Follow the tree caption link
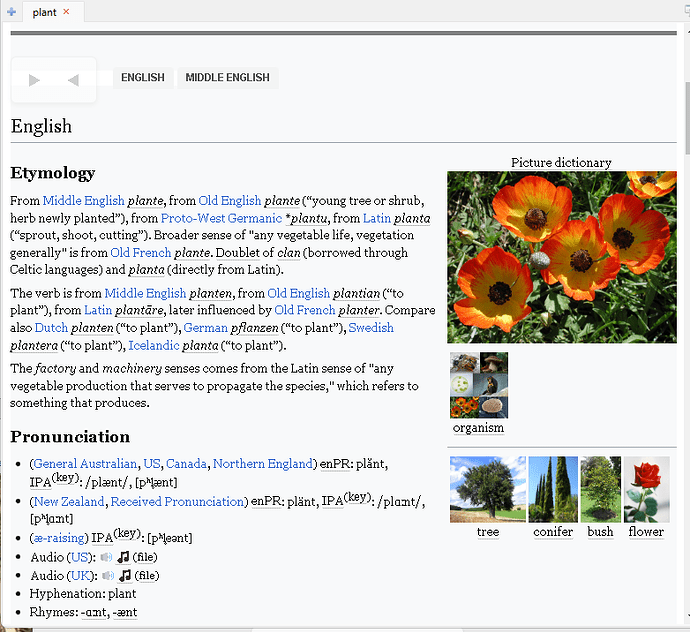Viewport: 690px width, 632px height. [x=488, y=532]
